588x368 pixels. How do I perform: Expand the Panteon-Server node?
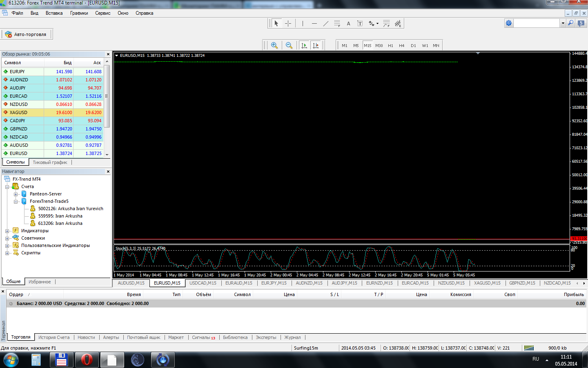(x=16, y=194)
